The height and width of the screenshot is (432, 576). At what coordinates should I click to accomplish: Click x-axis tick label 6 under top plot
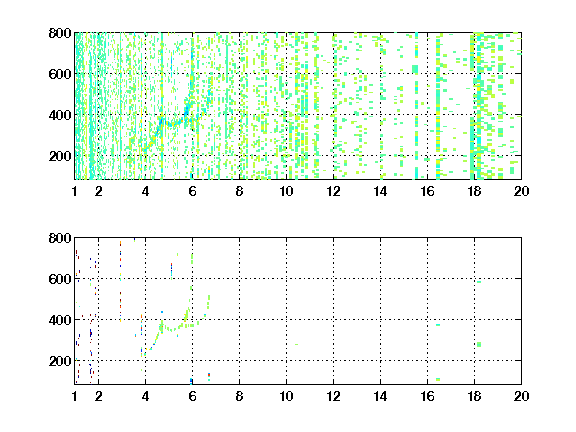click(x=192, y=191)
